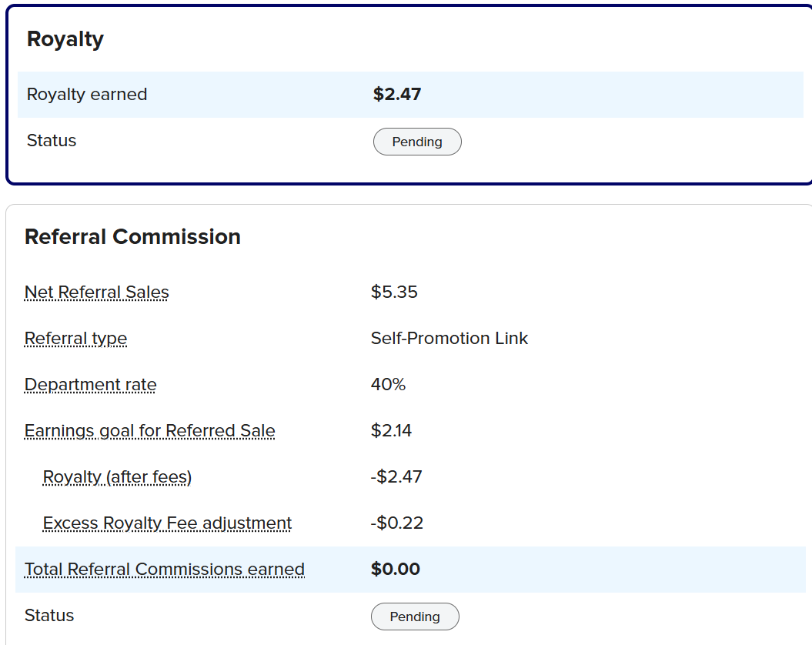Select the Earnings goal for Referred Sale term
This screenshot has height=645, width=812.
click(x=149, y=430)
